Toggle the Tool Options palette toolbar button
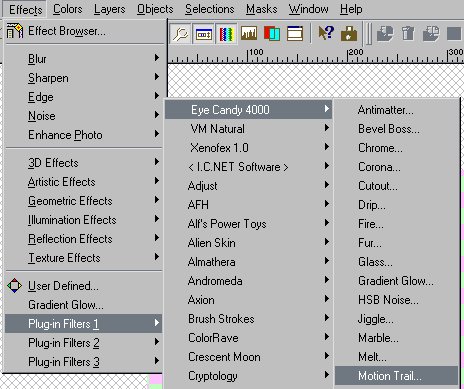464x389 pixels. point(203,34)
